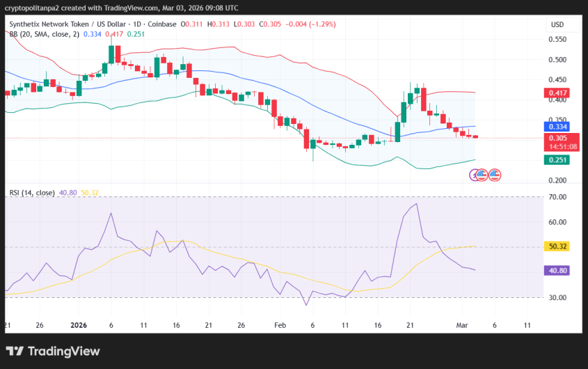Click the green 0.251 lower band label

pyautogui.click(x=557, y=160)
